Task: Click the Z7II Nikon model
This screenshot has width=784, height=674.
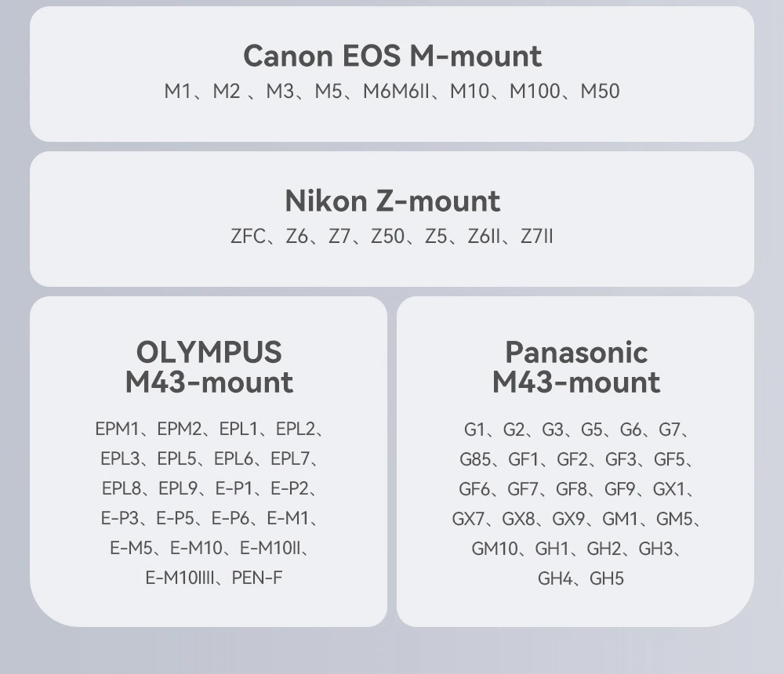Action: tap(536, 237)
